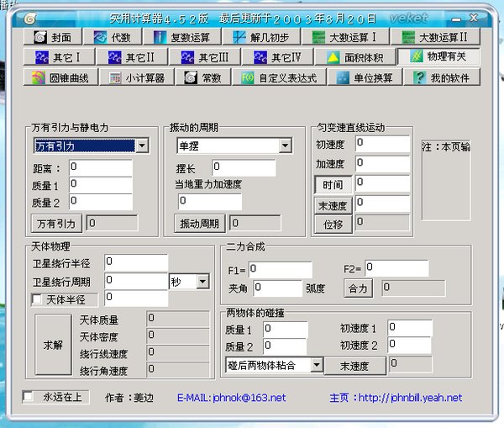
Task: Switch to the 大数运算 I tab
Action: point(345,37)
